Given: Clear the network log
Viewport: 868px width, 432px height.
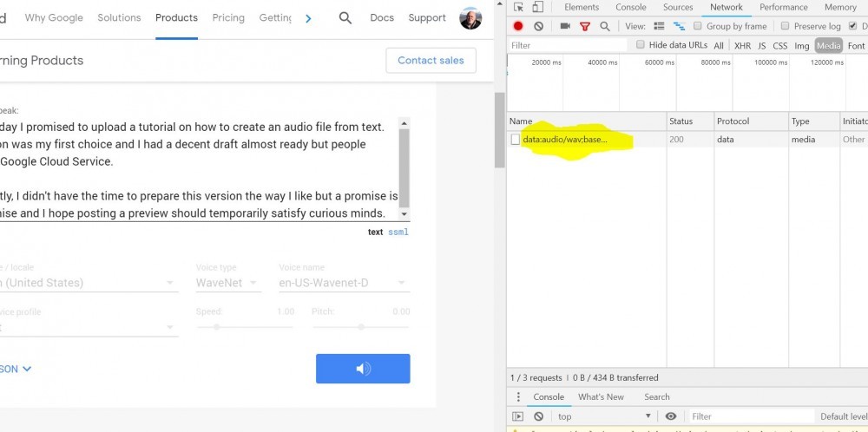Looking at the screenshot, I should 539,26.
